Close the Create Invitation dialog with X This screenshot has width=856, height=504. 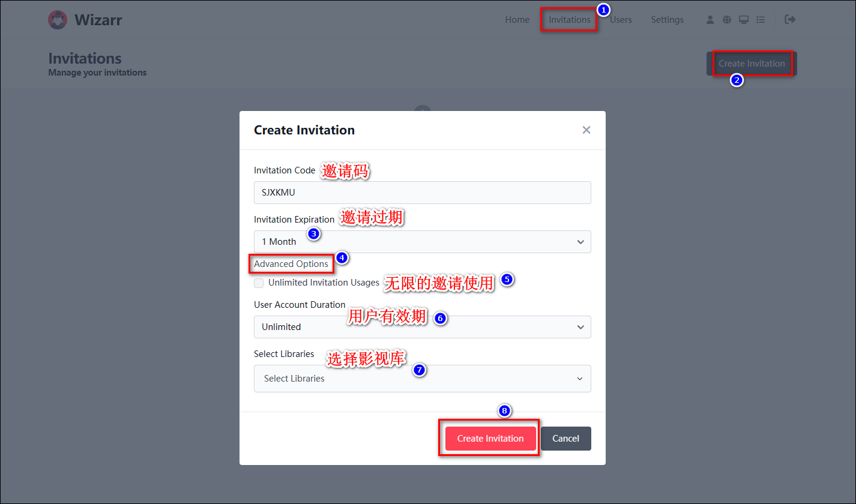click(586, 130)
